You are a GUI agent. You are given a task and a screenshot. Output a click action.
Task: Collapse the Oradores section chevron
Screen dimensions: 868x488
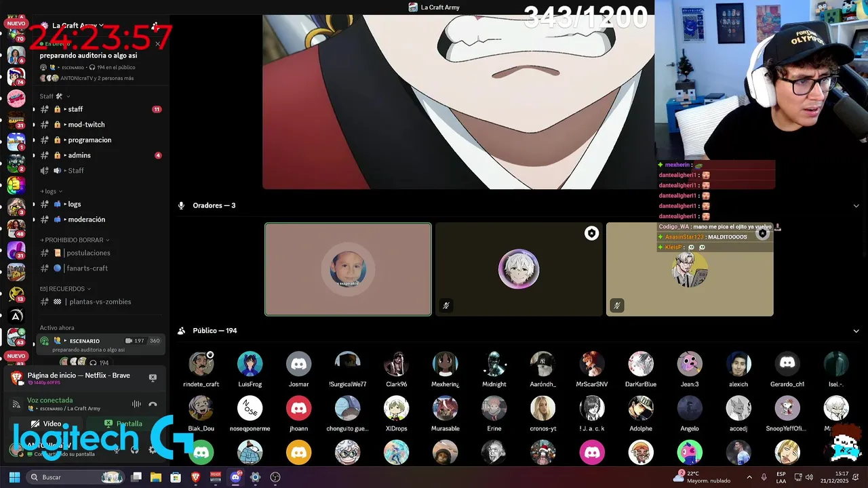click(x=856, y=205)
